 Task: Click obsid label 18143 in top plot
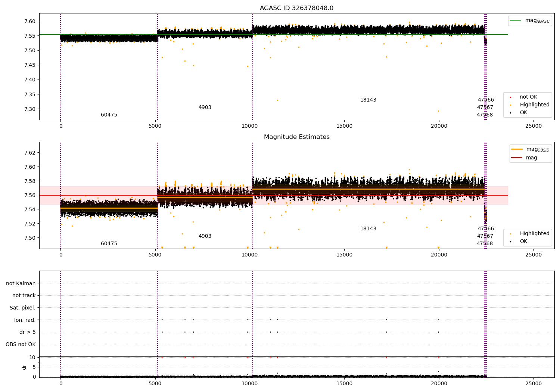[x=368, y=100]
